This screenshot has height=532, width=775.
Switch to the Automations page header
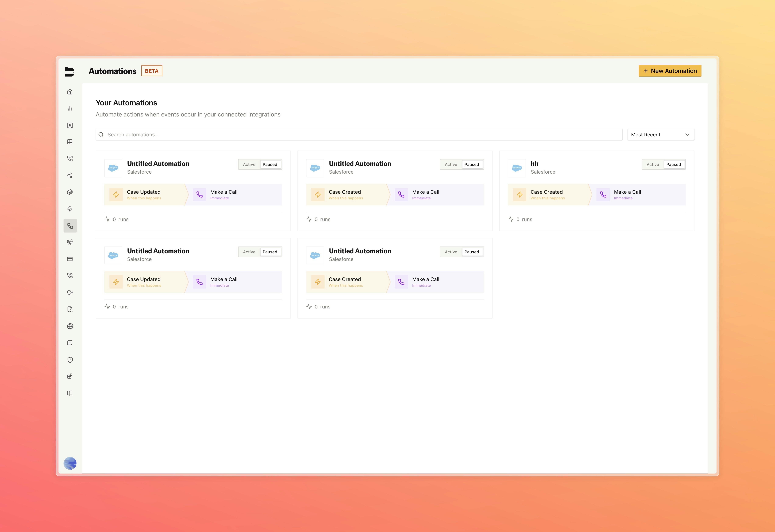tap(112, 71)
